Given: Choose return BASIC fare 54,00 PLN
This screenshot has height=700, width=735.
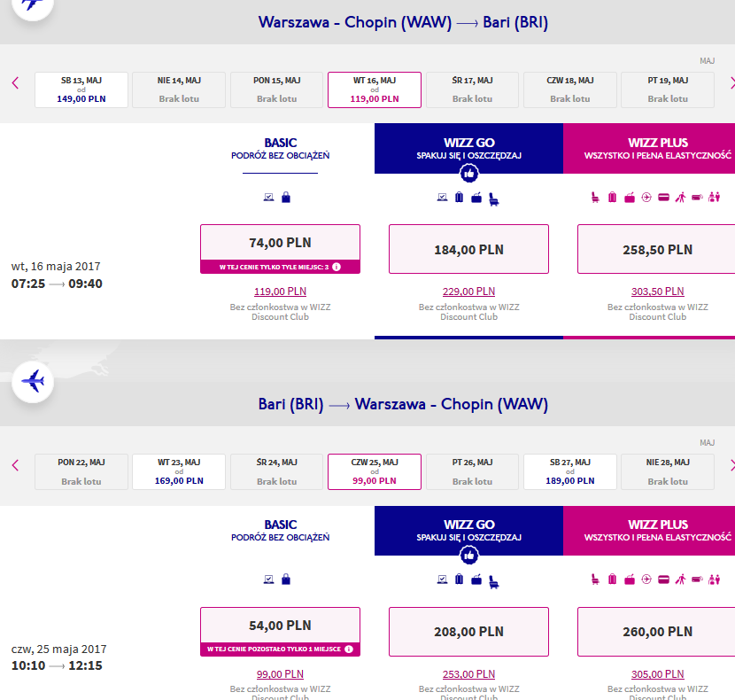Looking at the screenshot, I should click(x=281, y=632).
